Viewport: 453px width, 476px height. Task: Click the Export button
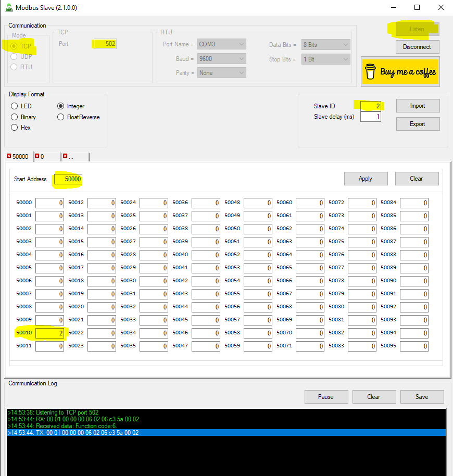(418, 124)
